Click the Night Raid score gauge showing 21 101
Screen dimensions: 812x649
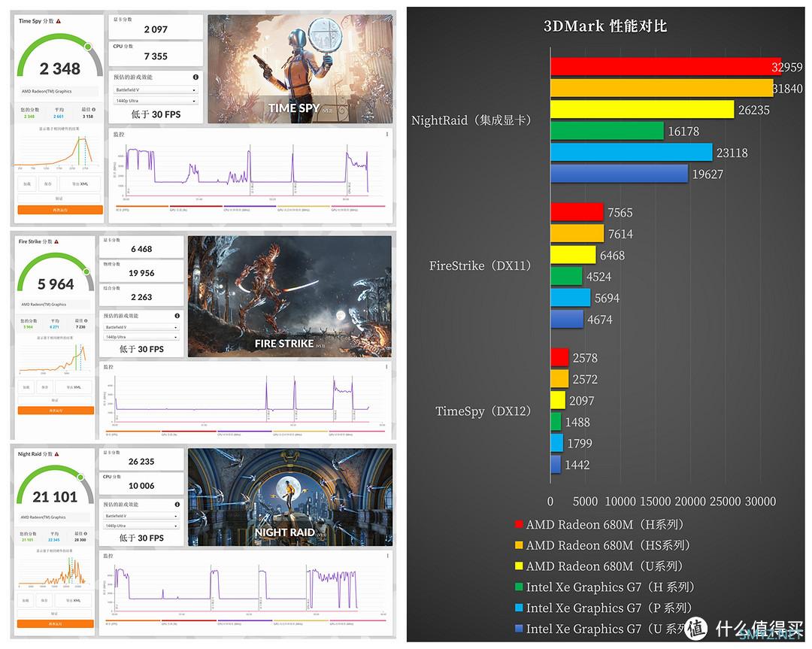click(x=56, y=486)
